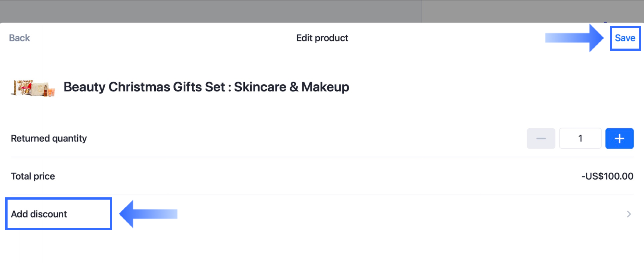Click the Edit product heading
This screenshot has height=263, width=644.
pyautogui.click(x=322, y=38)
